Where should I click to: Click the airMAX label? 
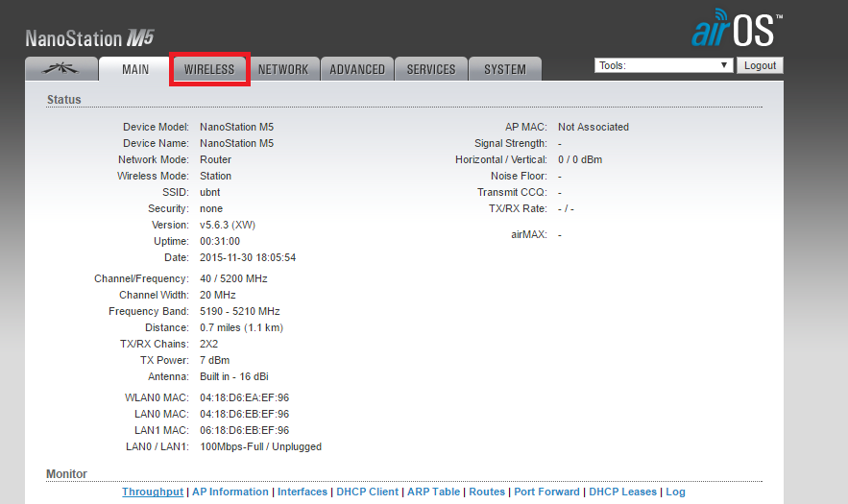click(529, 234)
